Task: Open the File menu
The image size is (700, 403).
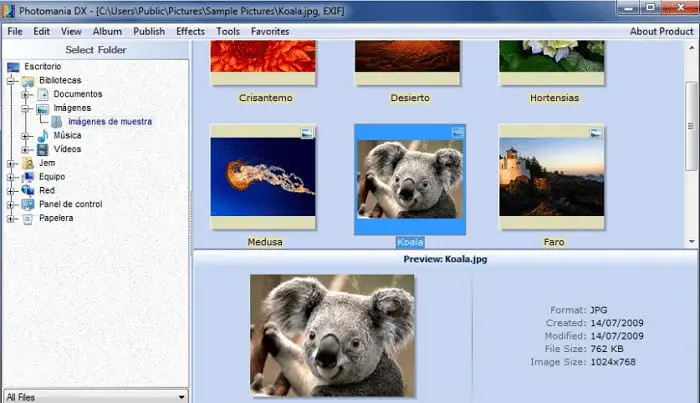Action: point(15,31)
